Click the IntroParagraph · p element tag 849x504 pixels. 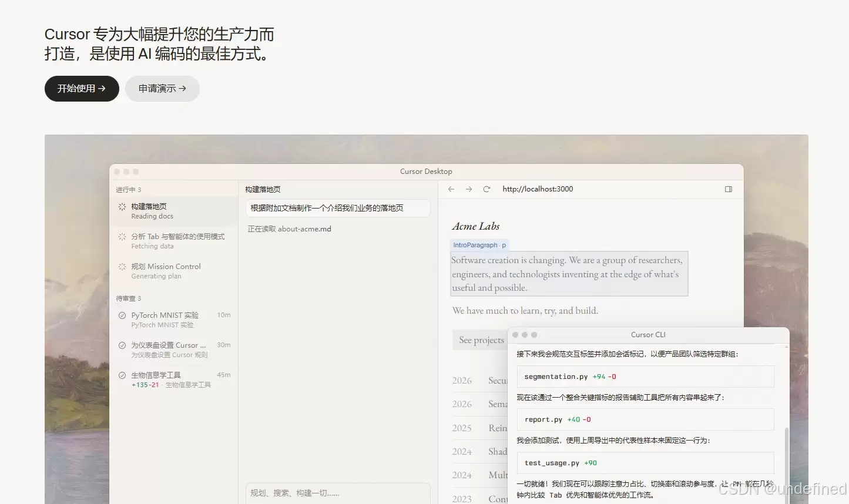(479, 245)
